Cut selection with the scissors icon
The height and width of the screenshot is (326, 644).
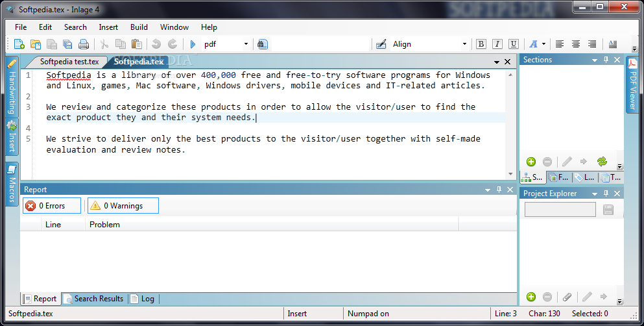104,44
